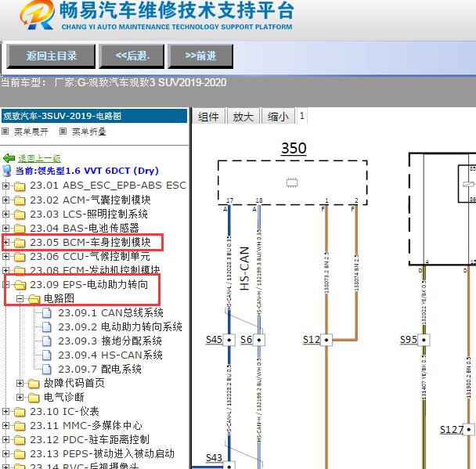Click folder icon of 23.05 BCM
Image resolution: width=476 pixels, height=469 pixels.
(20, 243)
